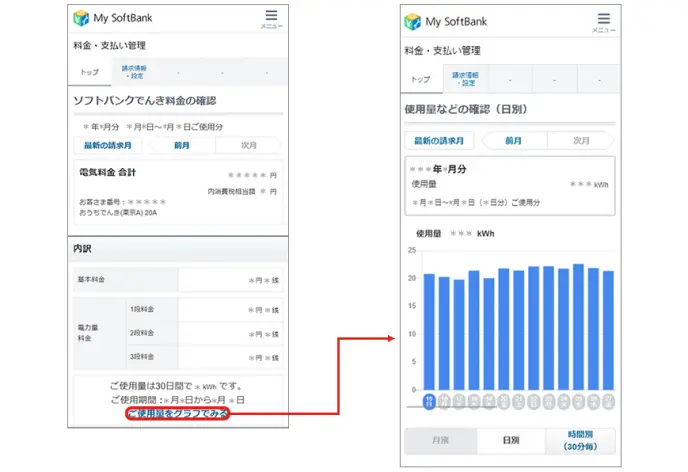Select the day 24 marker under the chart
The image size is (688, 472).
coord(563,401)
